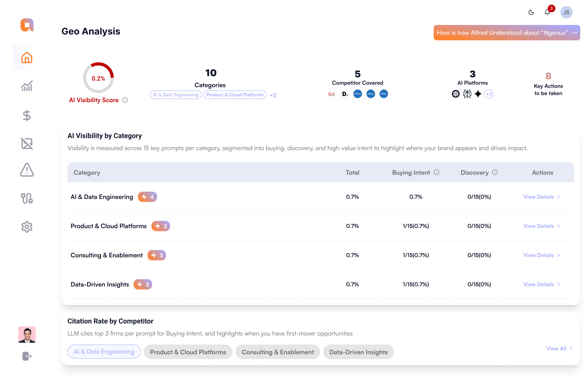The height and width of the screenshot is (385, 588).
Task: Select Product & Cloud Platforms competitor tab
Action: 188,352
